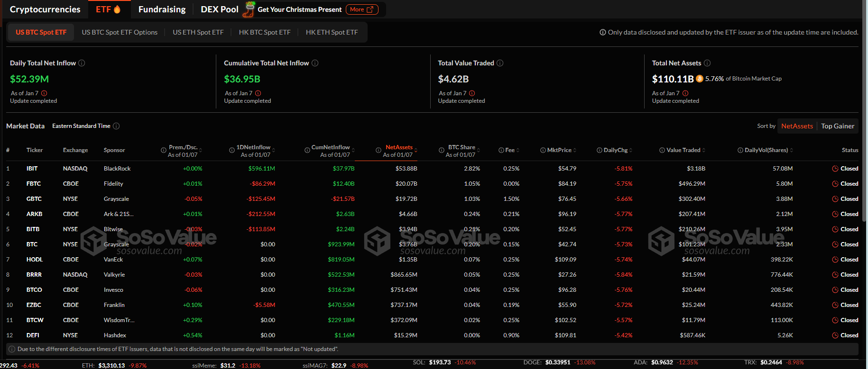Click info icon before DailyChg header
This screenshot has width=868, height=369.
tap(600, 150)
